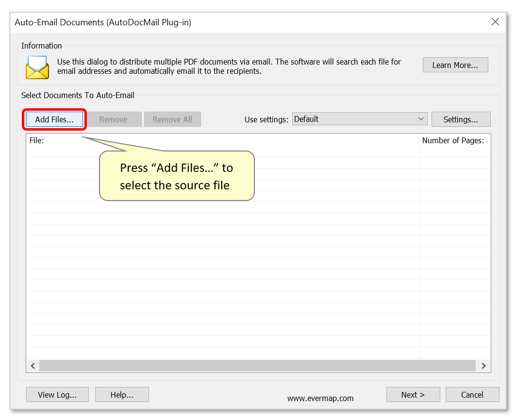516x420 pixels.
Task: Cancel the Auto-Email dialog
Action: point(472,394)
